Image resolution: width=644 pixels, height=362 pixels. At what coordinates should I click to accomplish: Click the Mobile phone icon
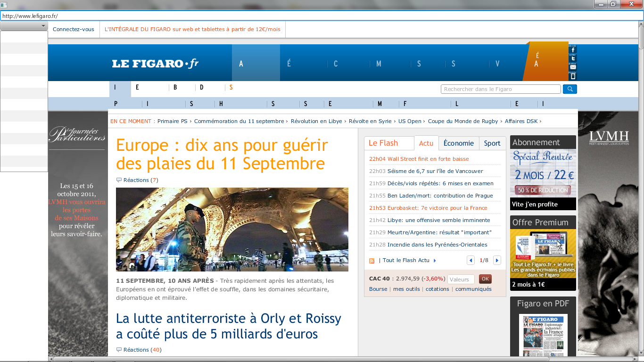click(x=573, y=76)
